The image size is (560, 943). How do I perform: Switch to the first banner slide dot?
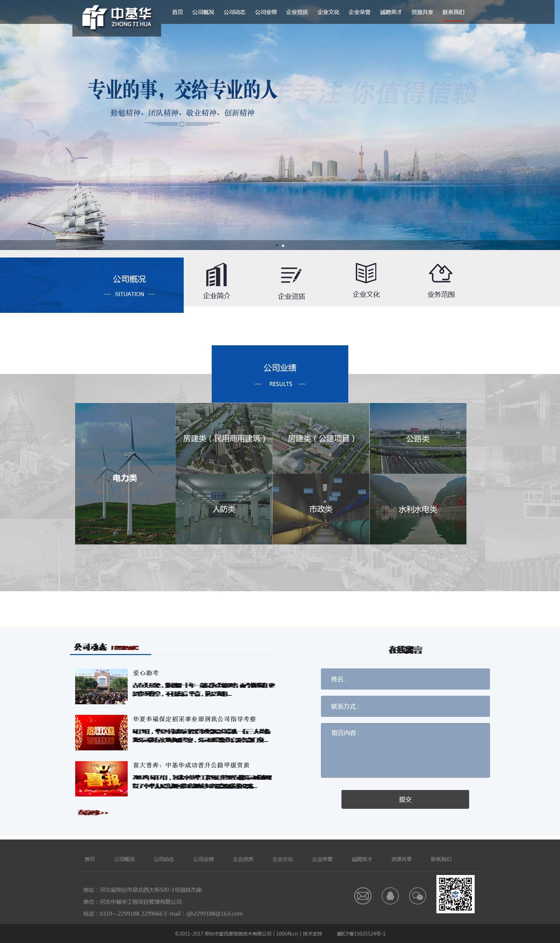(277, 246)
